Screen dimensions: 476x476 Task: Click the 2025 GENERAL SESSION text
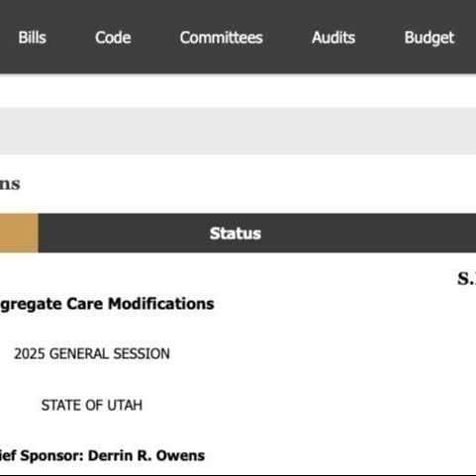[x=92, y=354]
